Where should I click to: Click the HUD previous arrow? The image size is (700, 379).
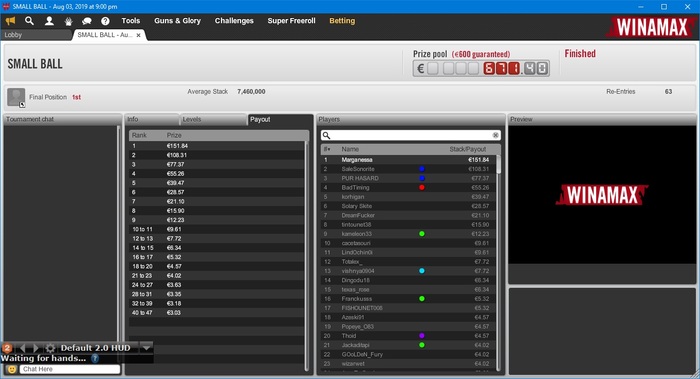(x=22, y=348)
